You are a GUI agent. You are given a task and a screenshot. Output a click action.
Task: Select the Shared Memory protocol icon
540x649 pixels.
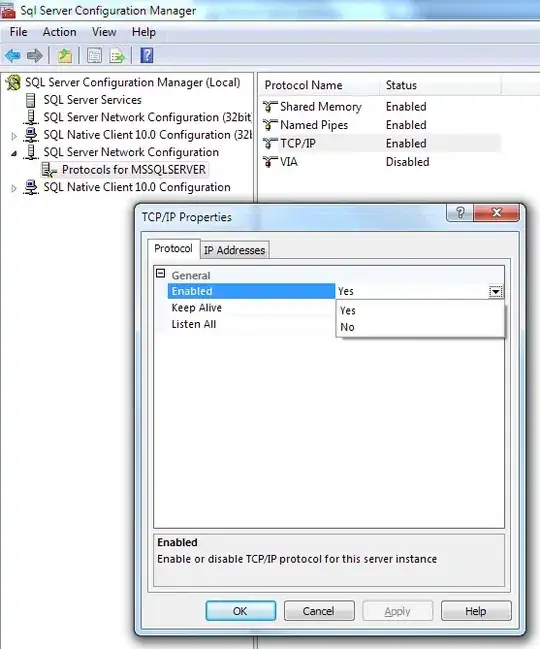270,107
